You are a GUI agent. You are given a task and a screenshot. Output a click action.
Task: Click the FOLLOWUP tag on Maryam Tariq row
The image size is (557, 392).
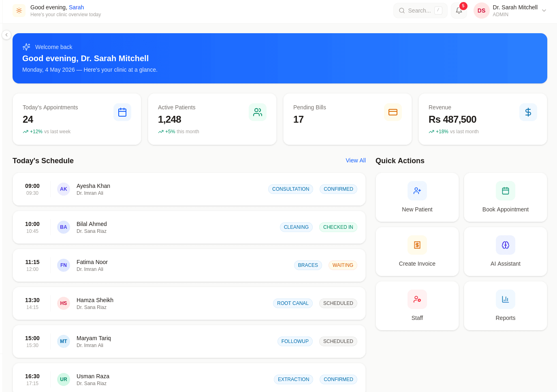pos(295,341)
